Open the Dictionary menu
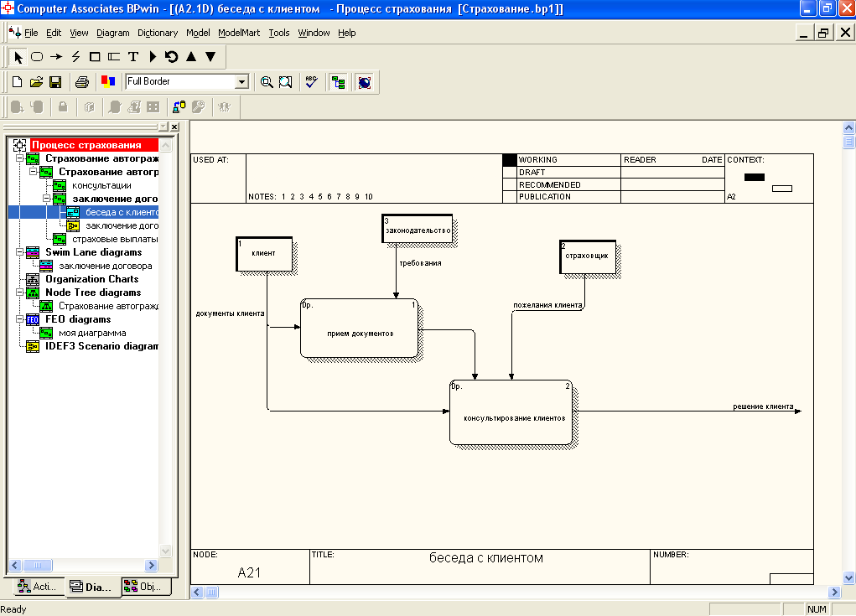The width and height of the screenshot is (856, 616). click(x=158, y=33)
